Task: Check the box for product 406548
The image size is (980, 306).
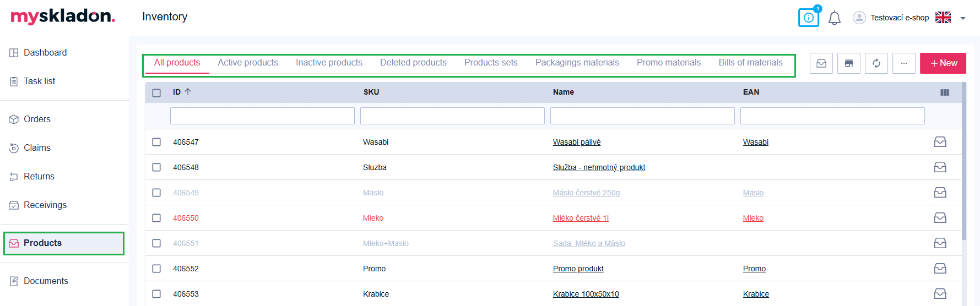Action: click(x=156, y=167)
